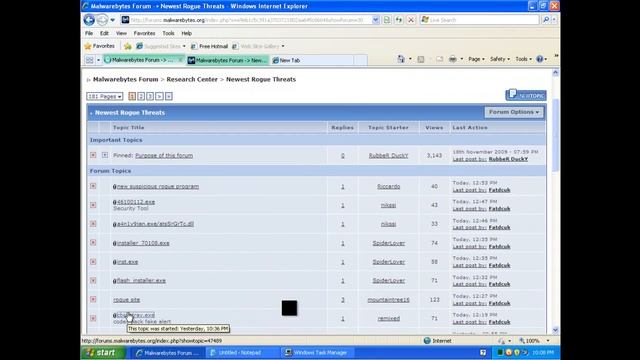Click status icon beside installer_70108.exe topic

click(93, 242)
